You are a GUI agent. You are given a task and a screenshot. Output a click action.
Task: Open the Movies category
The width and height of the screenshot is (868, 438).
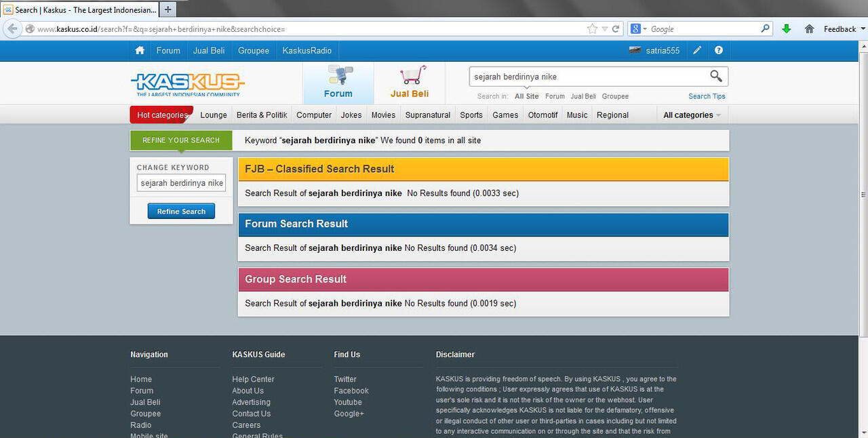coord(383,115)
